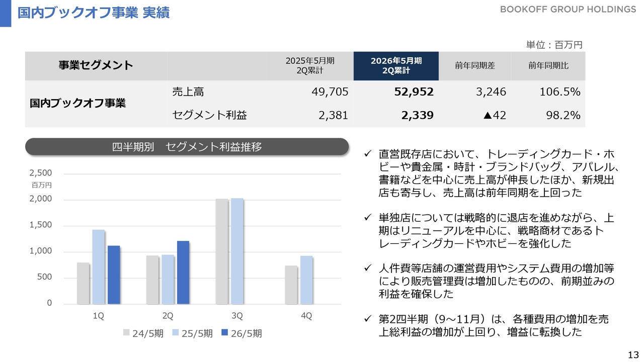Image resolution: width=644 pixels, height=362 pixels.
Task: Select the 2025年5月期 2Q累計 column header
Action: pos(310,66)
